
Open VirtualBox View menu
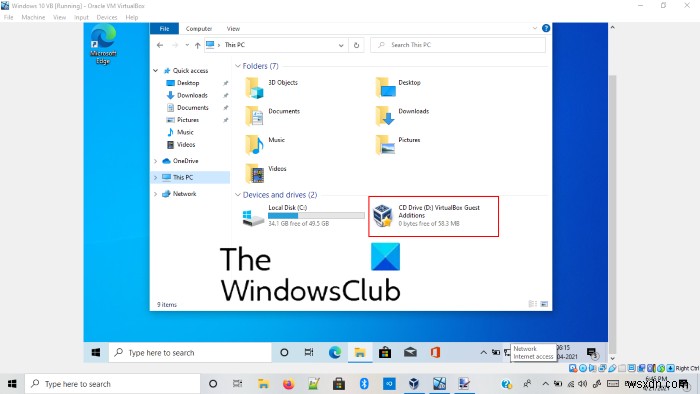tap(59, 17)
